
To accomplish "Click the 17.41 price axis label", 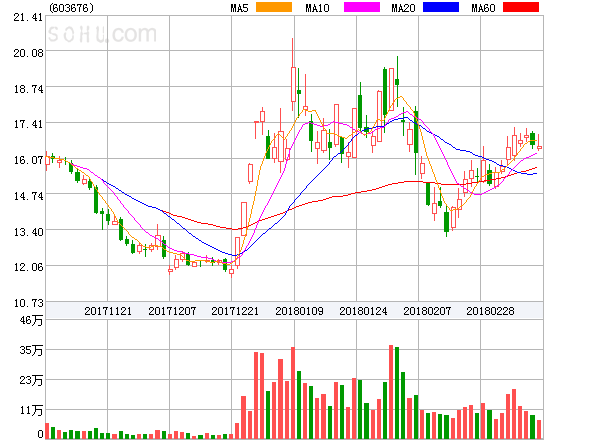I will pos(29,124).
